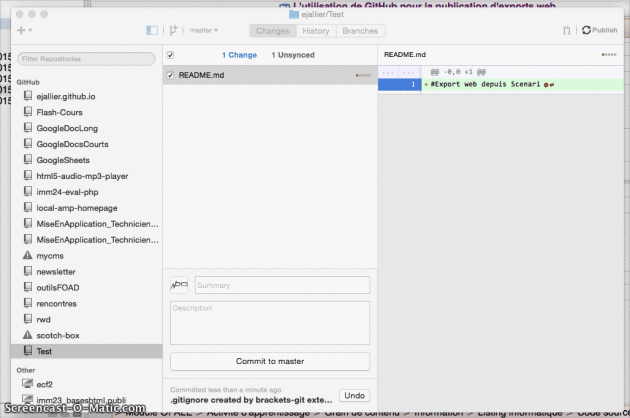Click the Publish sync button
This screenshot has width=630, height=418.
pyautogui.click(x=599, y=30)
